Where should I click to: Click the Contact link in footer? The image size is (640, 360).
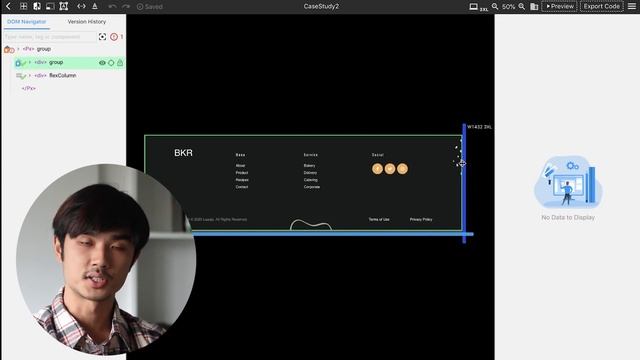[x=242, y=187]
